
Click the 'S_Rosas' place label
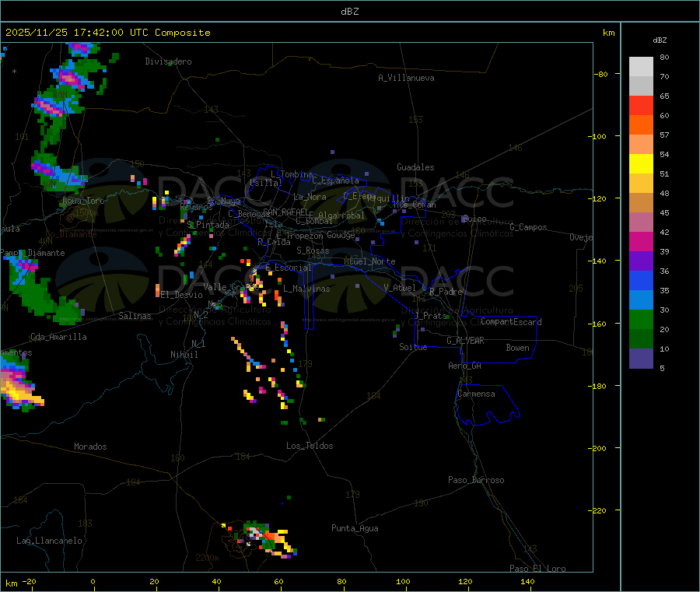click(x=313, y=250)
